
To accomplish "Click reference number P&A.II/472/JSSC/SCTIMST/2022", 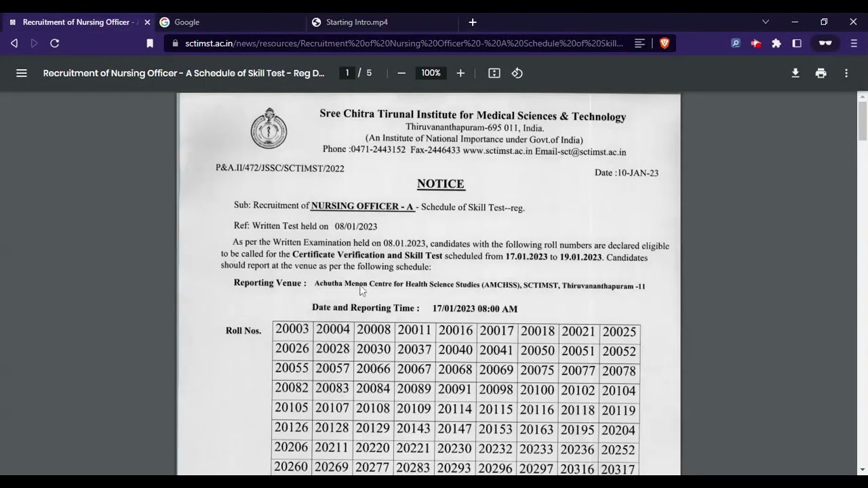I will (280, 167).
